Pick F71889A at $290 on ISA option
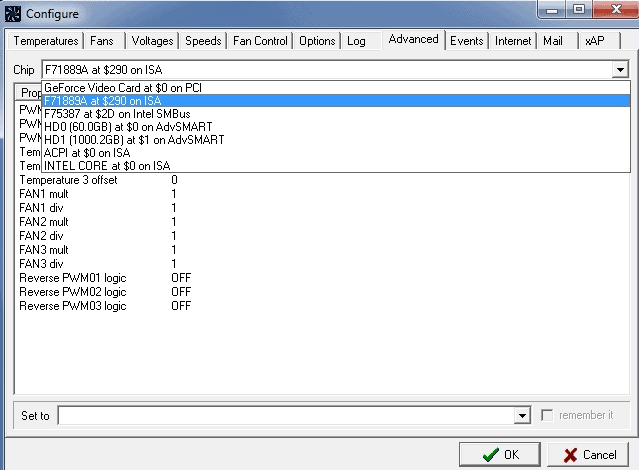Screen dimensions: 639x470 coord(336,101)
